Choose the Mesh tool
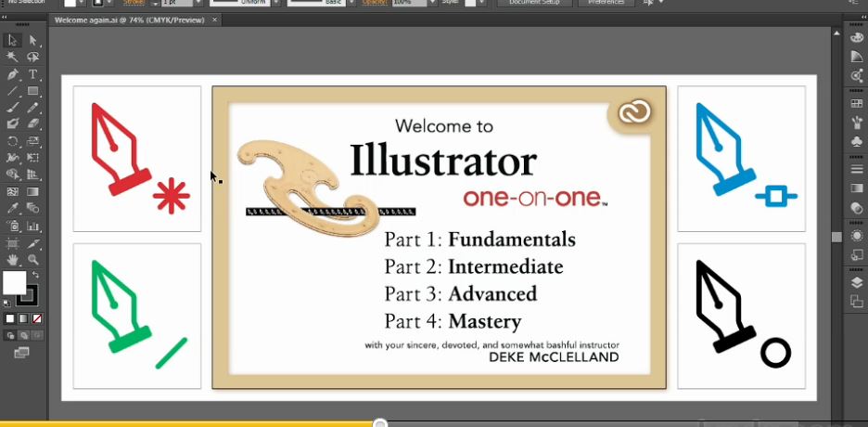 (x=12, y=191)
